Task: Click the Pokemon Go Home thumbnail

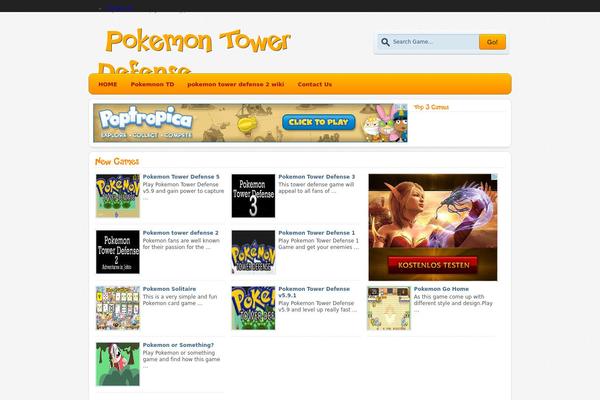Action: tap(389, 308)
